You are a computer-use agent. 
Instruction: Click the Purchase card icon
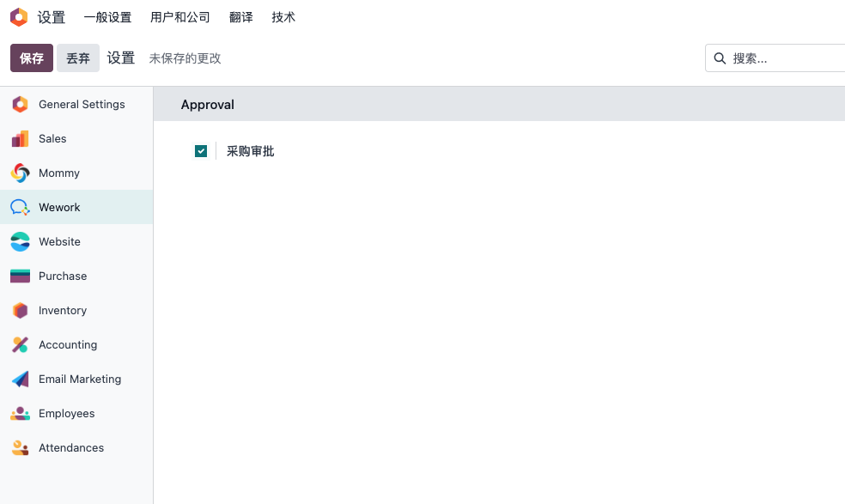20,276
